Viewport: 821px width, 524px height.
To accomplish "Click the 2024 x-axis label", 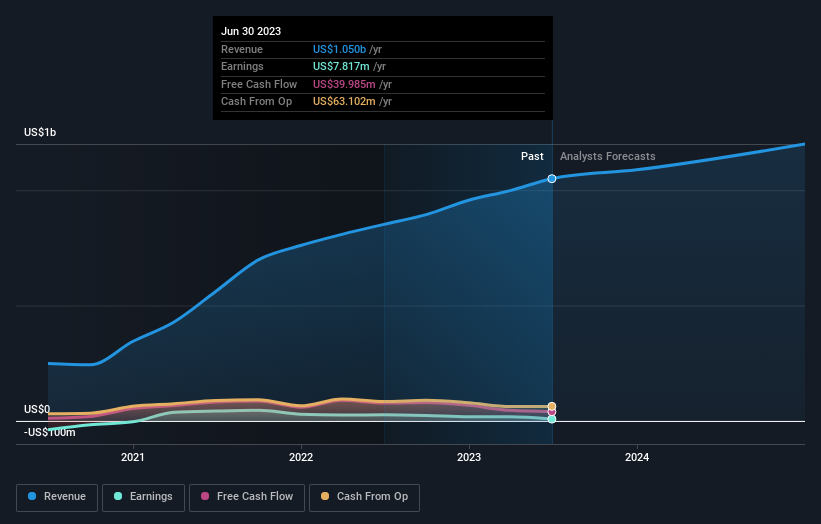I will (637, 457).
